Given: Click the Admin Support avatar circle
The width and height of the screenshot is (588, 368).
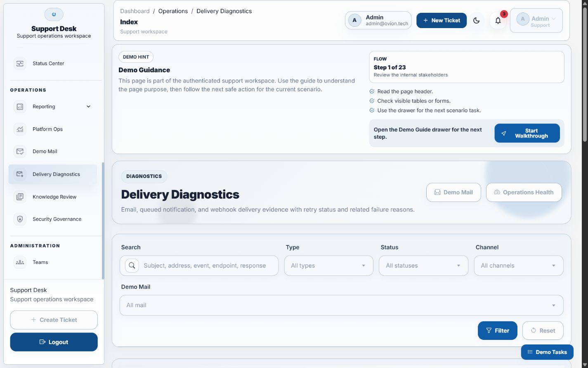Looking at the screenshot, I should (x=523, y=19).
